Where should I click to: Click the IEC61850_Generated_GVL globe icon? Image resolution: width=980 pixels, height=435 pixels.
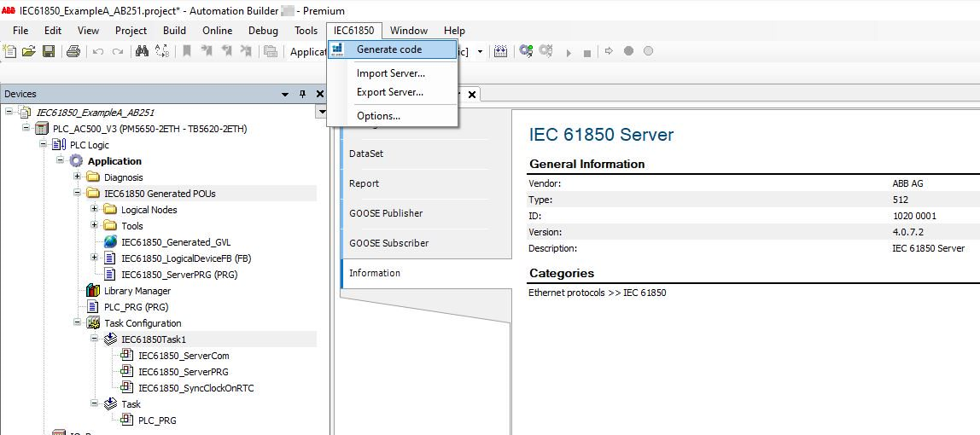110,242
